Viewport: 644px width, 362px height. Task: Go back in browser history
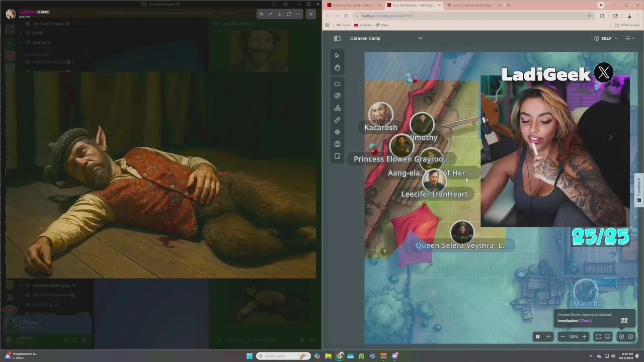click(329, 16)
